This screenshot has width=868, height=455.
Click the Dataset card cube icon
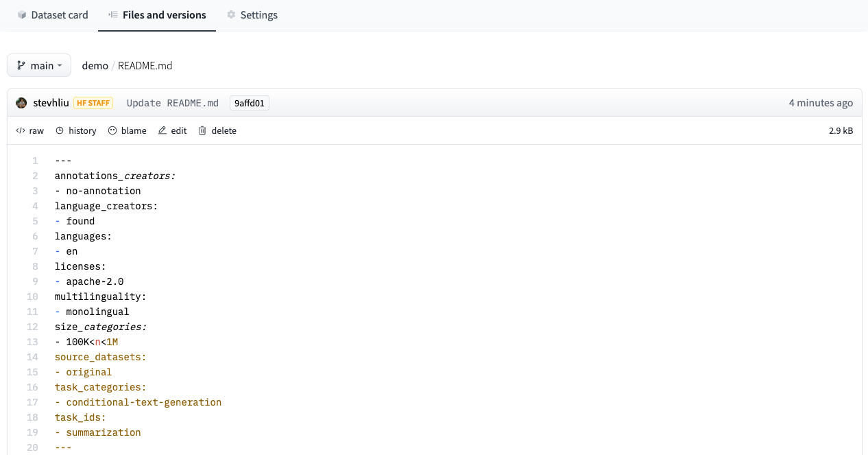23,15
